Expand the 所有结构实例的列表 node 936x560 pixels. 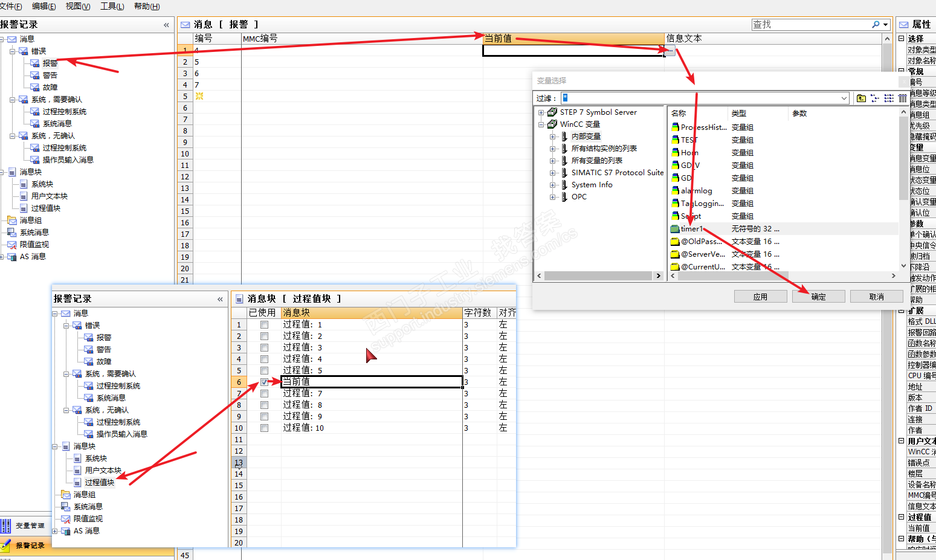(552, 149)
